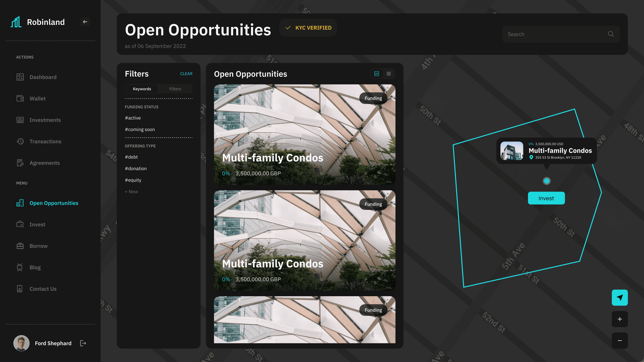Add a new keyword with + New
This screenshot has height=362, width=644.
coord(132,192)
